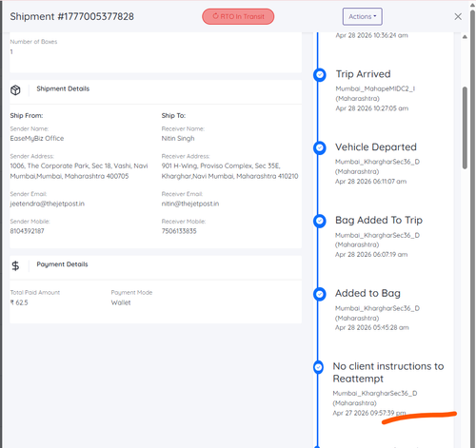Click the Trip Arrived event title

coord(363,74)
